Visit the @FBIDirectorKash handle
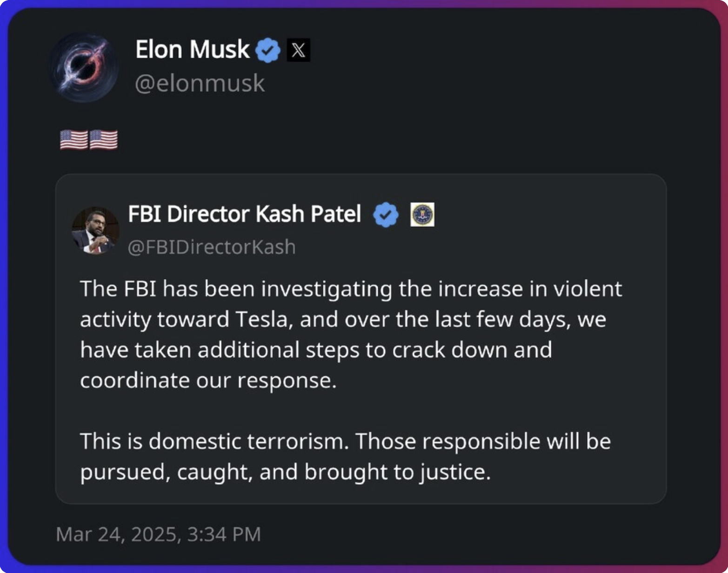728x573 pixels. point(212,247)
